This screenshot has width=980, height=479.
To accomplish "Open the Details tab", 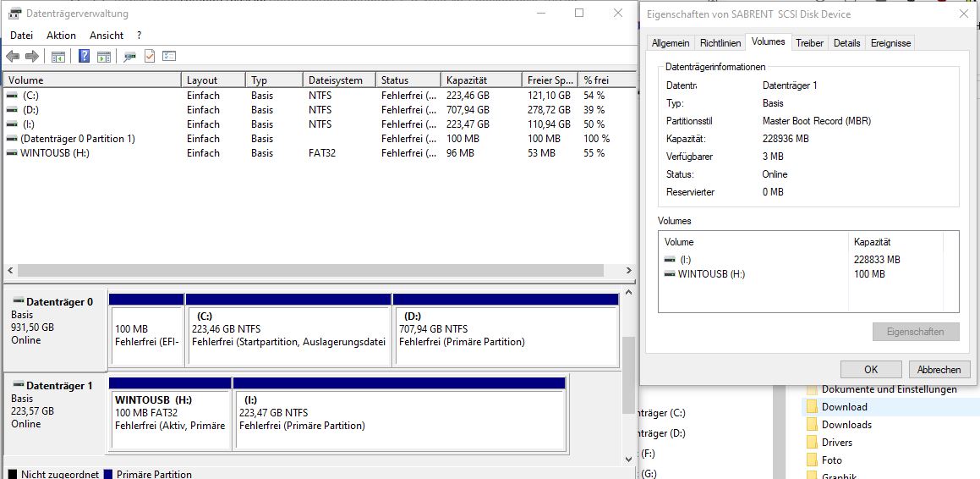I will click(x=847, y=43).
